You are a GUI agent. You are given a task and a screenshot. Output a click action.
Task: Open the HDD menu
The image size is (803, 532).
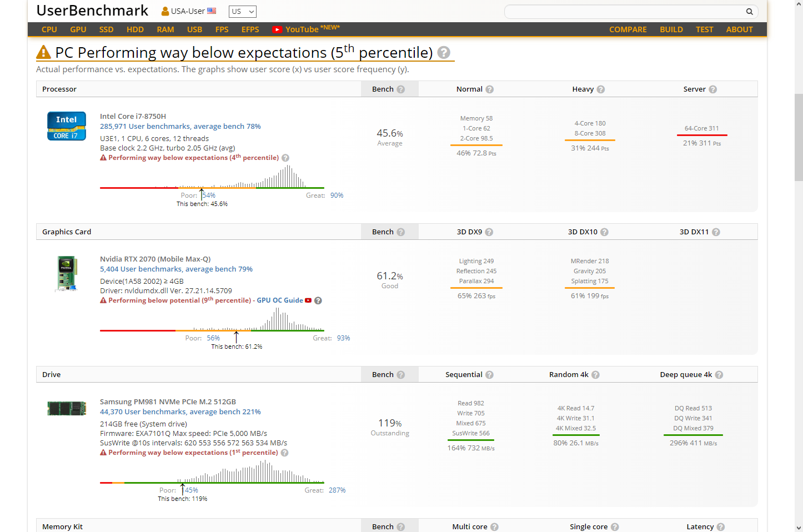(x=135, y=29)
